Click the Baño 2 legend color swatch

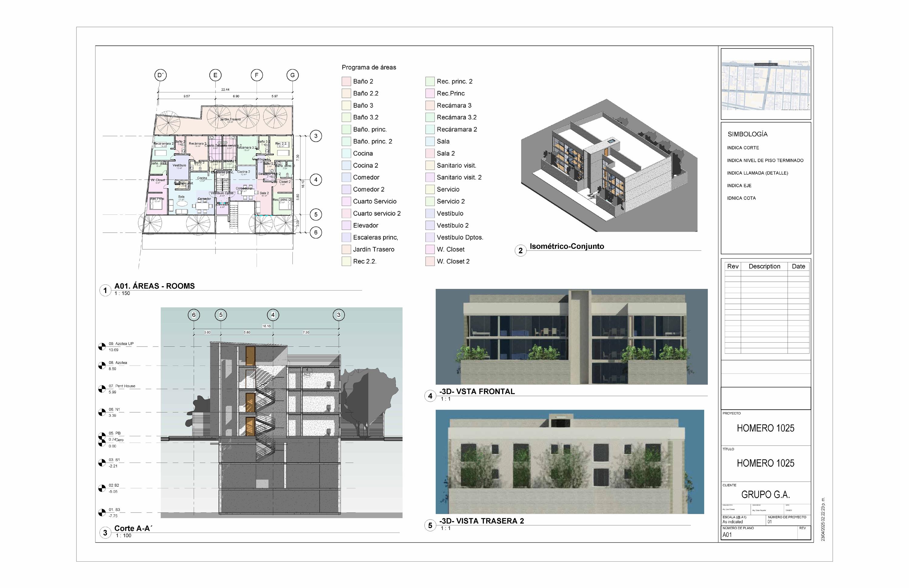pyautogui.click(x=346, y=81)
